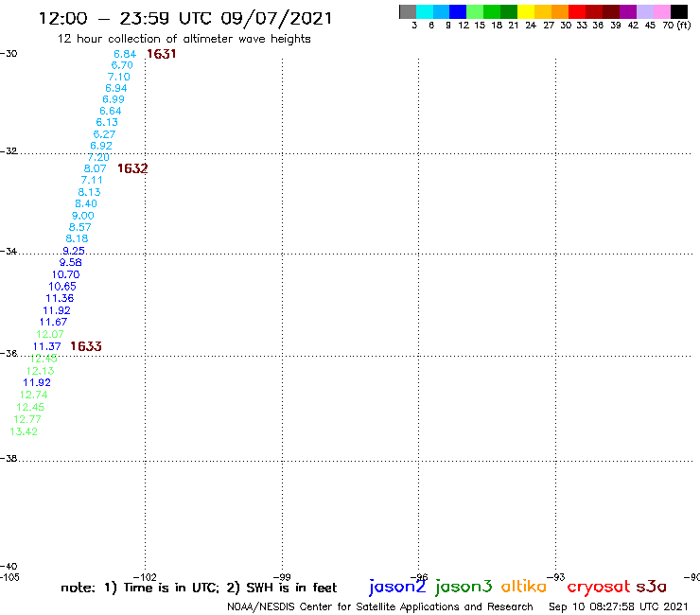Image resolution: width=700 pixels, height=615 pixels.
Task: Click the purple legend swatch
Action: tap(628, 11)
